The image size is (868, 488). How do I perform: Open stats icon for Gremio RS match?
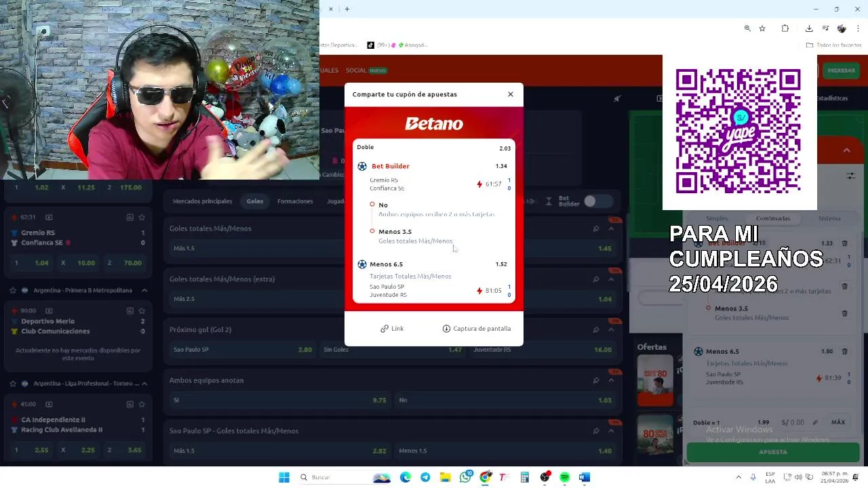(x=130, y=218)
